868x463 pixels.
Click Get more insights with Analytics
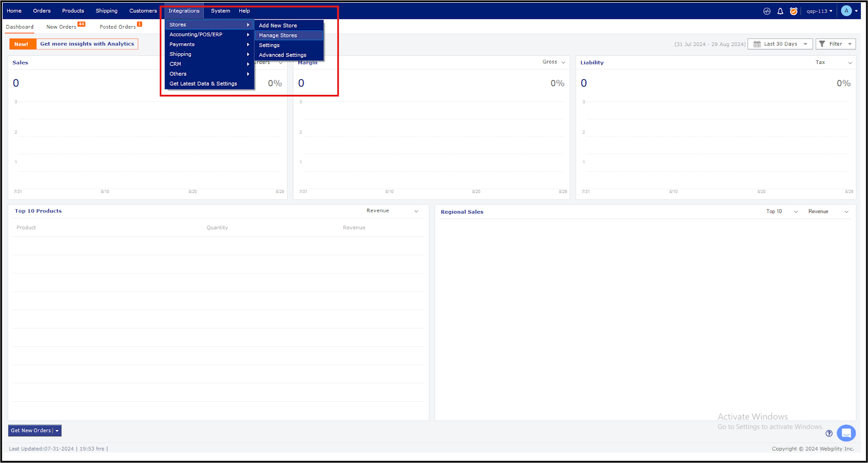pos(87,44)
